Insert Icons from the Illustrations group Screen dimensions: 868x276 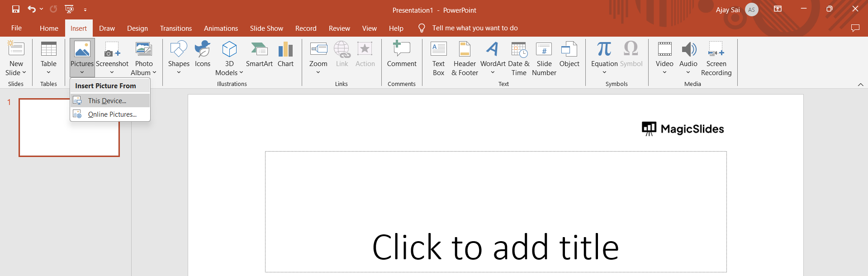click(203, 54)
